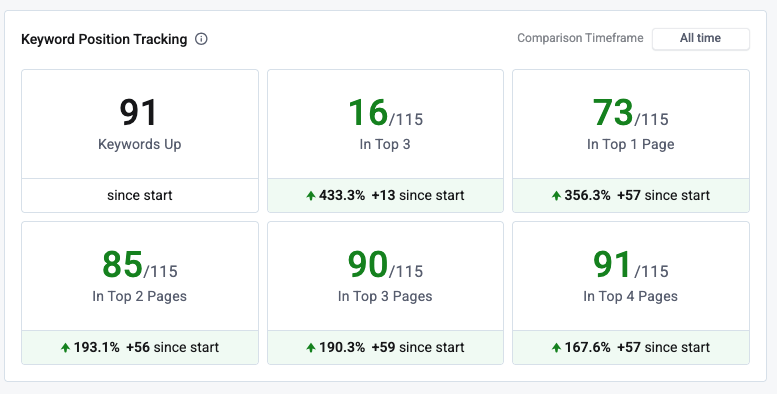Click the 193.1% +56 since start text
Viewport: 777px width, 394px height.
coord(146,347)
